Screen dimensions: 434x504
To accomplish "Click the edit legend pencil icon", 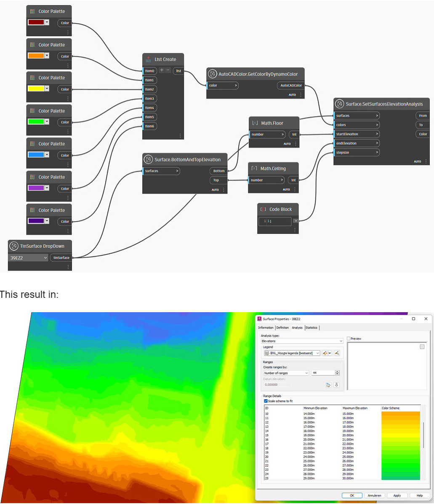I will [x=325, y=353].
